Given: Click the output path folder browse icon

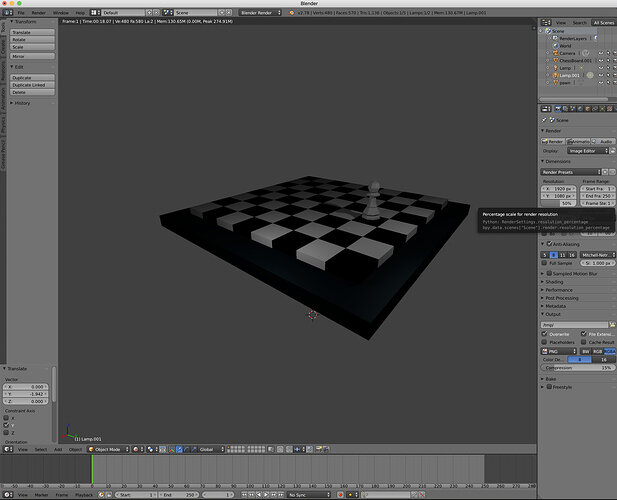Looking at the screenshot, I should pyautogui.click(x=612, y=325).
